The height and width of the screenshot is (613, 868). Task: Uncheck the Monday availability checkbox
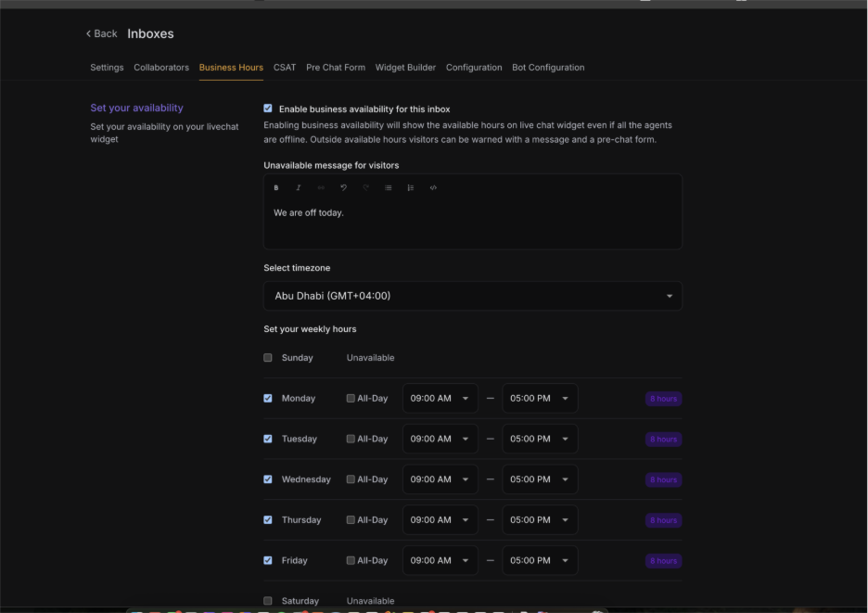click(268, 398)
